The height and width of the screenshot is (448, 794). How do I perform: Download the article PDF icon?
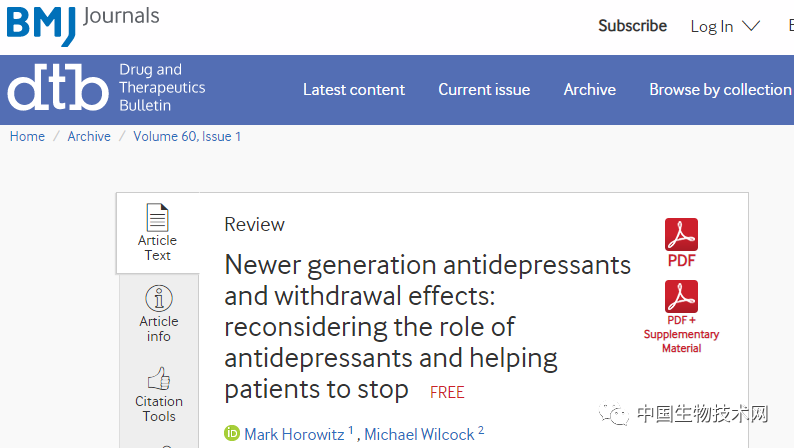tap(681, 235)
